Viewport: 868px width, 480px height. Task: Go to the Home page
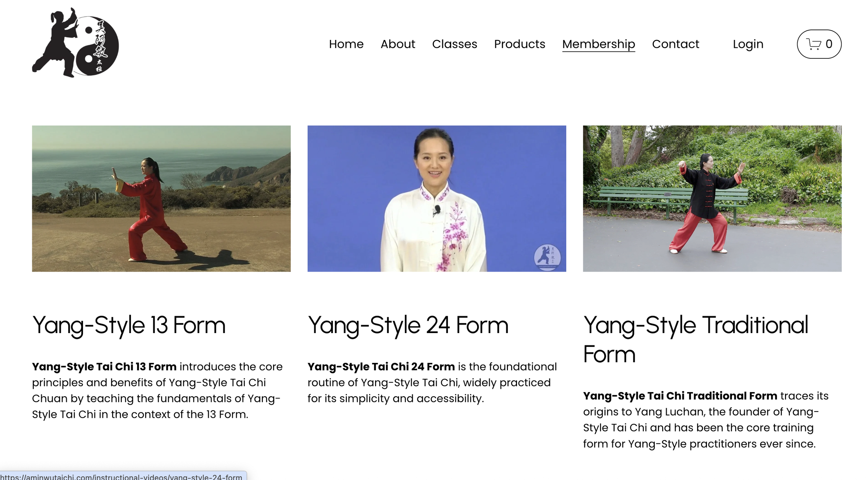(x=346, y=44)
